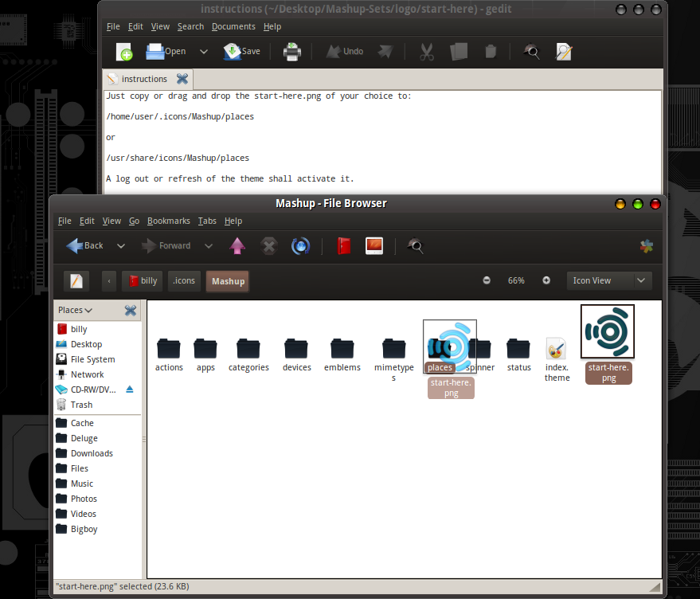Screen dimensions: 700x599
Task: Open Computer via monitor toolbar icon
Action: click(374, 246)
